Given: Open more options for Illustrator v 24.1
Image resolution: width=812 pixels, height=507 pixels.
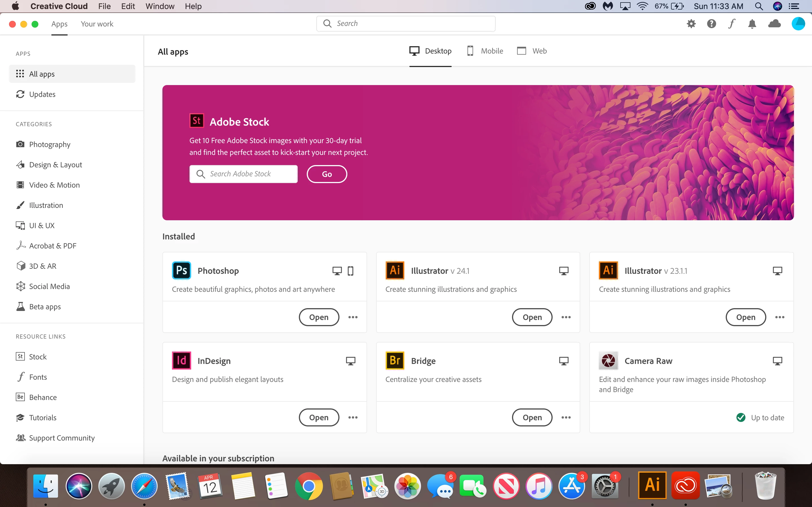Looking at the screenshot, I should (x=566, y=317).
